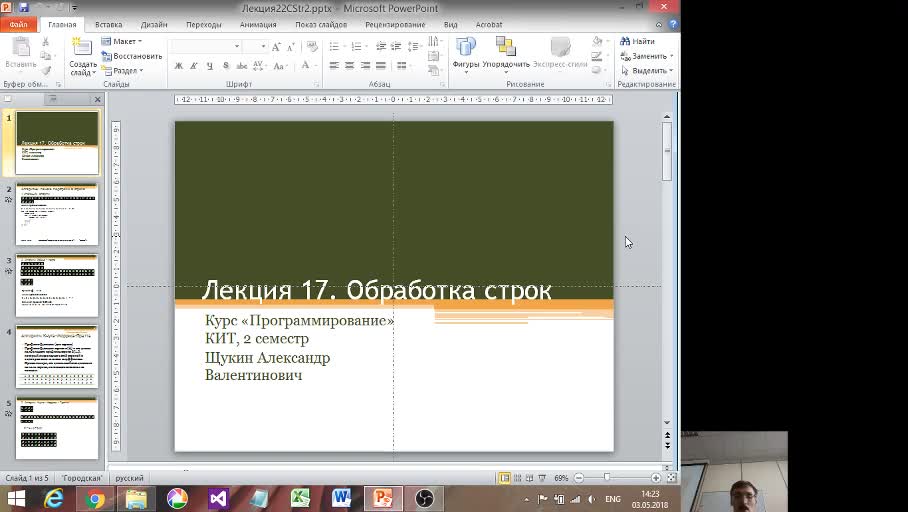908x512 pixels.
Task: Open change case Aa dropdown
Action: coord(280,66)
